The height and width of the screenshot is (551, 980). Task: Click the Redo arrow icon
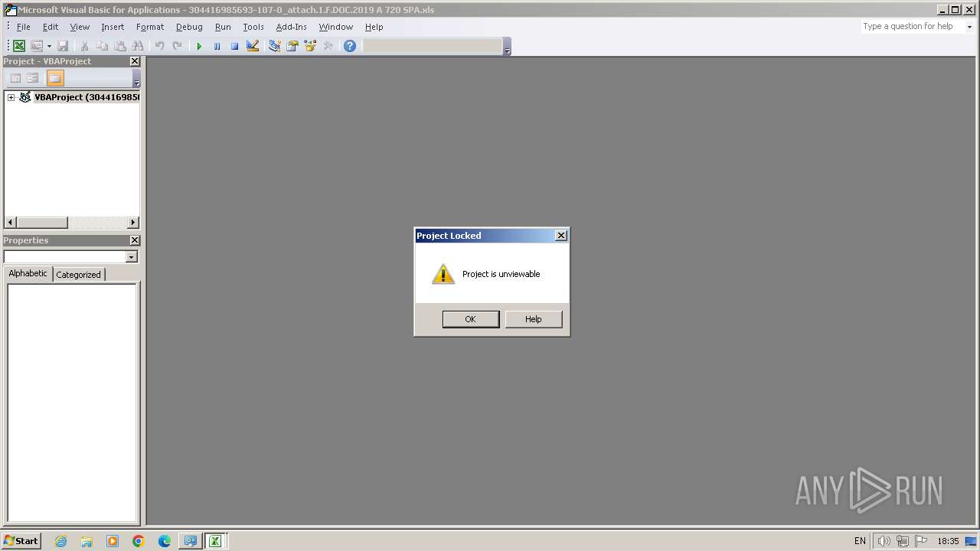(177, 46)
